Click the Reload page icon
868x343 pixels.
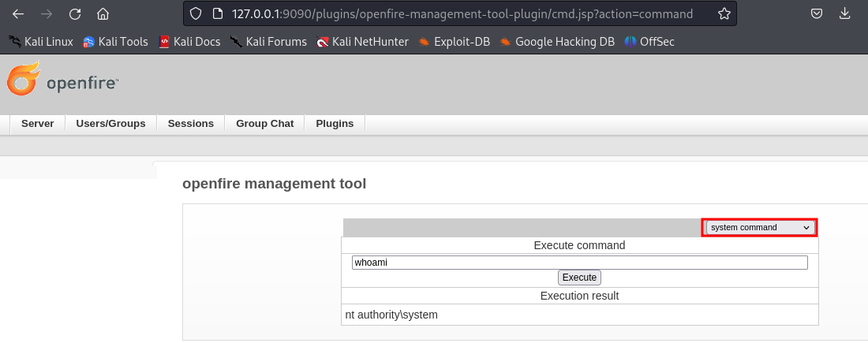pyautogui.click(x=75, y=14)
